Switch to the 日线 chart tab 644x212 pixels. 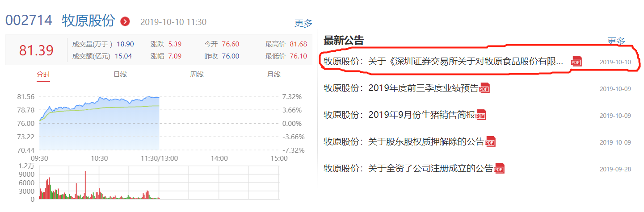pyautogui.click(x=120, y=75)
